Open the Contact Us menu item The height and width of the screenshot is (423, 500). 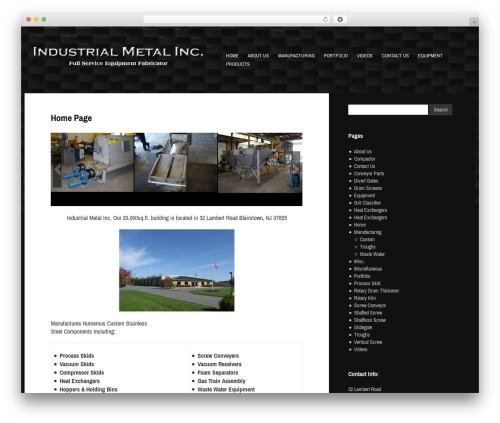point(395,56)
